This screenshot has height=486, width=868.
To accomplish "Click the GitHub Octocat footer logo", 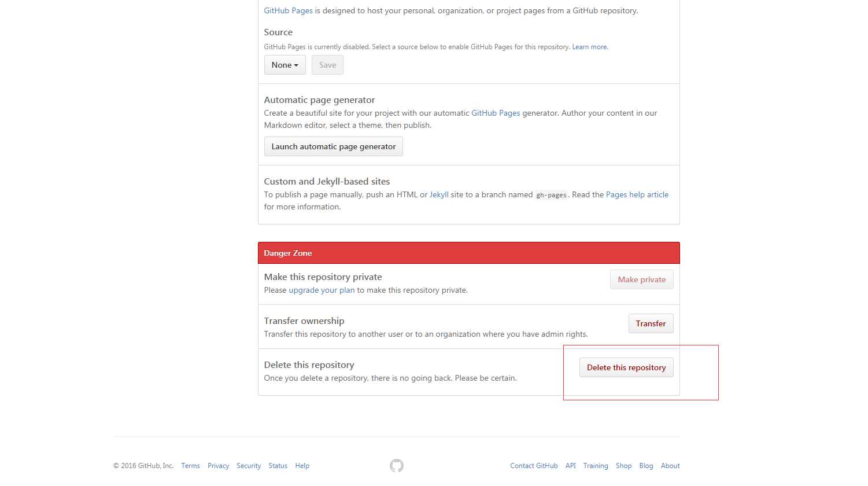I will pos(396,466).
